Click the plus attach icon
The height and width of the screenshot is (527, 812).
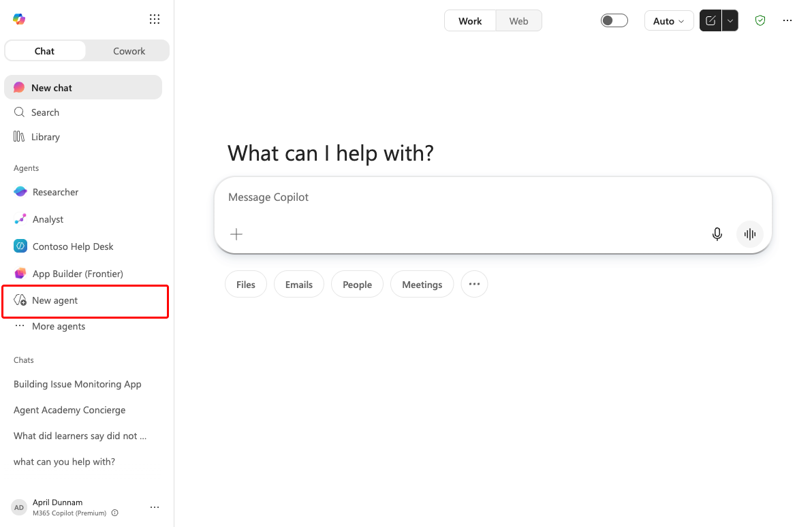click(236, 234)
